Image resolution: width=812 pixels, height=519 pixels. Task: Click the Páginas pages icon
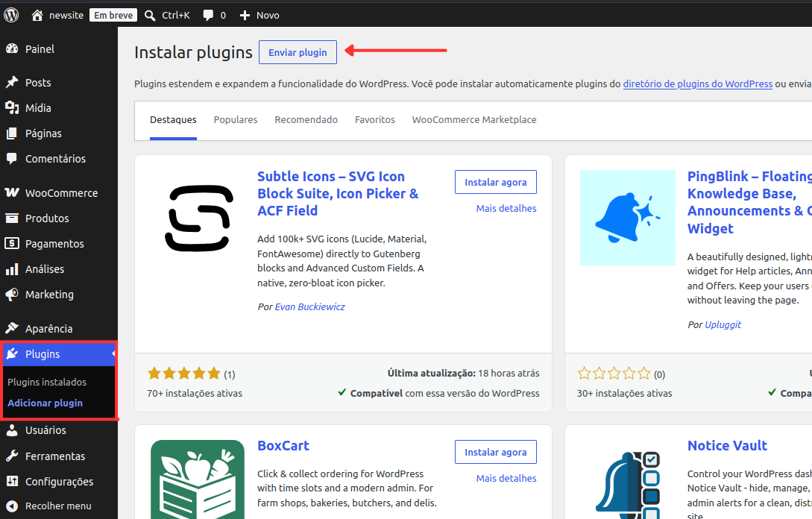pos(12,133)
